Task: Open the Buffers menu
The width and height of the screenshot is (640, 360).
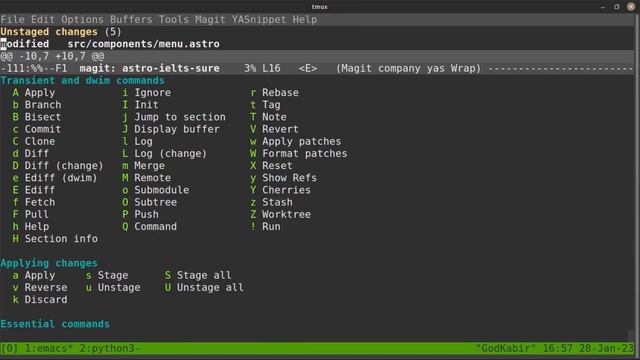Action: click(131, 20)
